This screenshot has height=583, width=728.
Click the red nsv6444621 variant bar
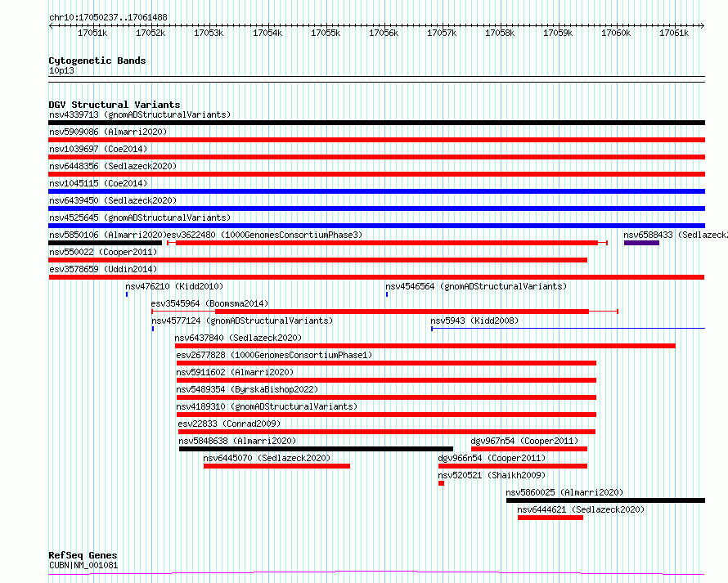pyautogui.click(x=550, y=518)
